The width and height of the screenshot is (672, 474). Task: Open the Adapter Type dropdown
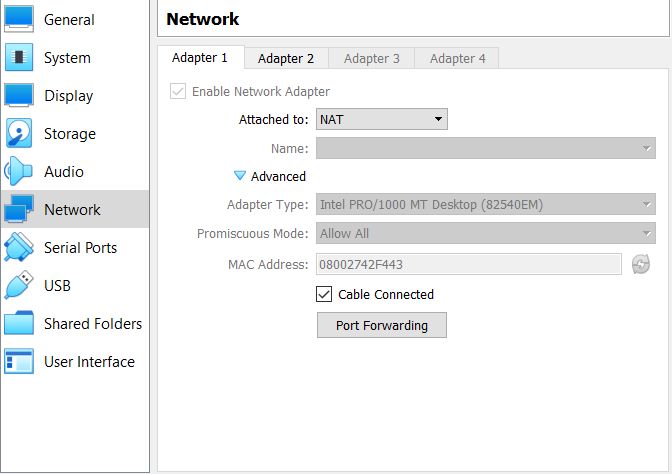point(486,204)
